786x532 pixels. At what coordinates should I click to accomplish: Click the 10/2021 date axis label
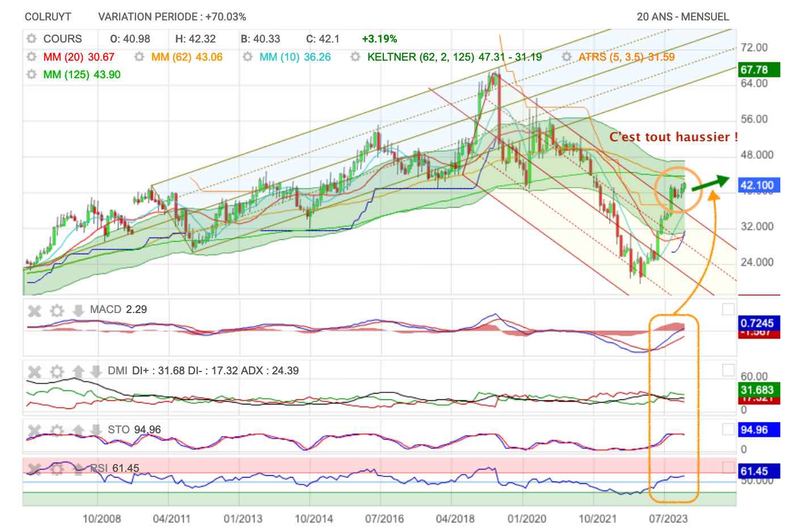tap(598, 519)
